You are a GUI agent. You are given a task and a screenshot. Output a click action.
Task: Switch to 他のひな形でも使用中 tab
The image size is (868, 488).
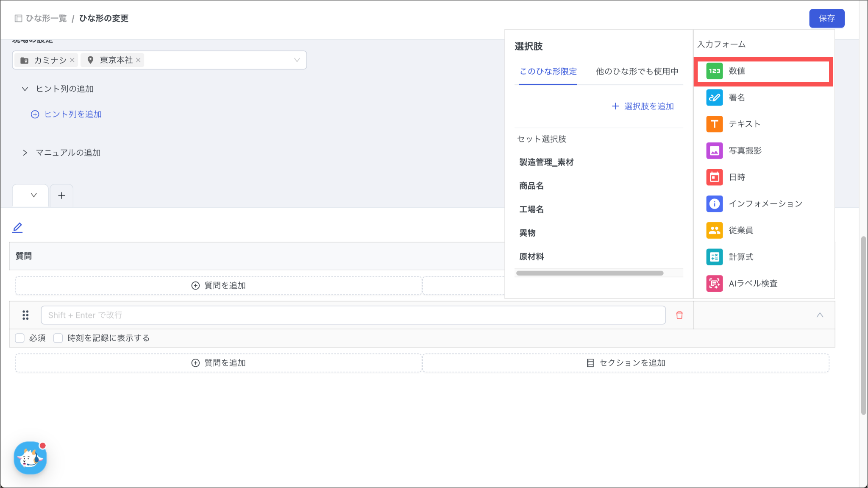[x=637, y=72]
